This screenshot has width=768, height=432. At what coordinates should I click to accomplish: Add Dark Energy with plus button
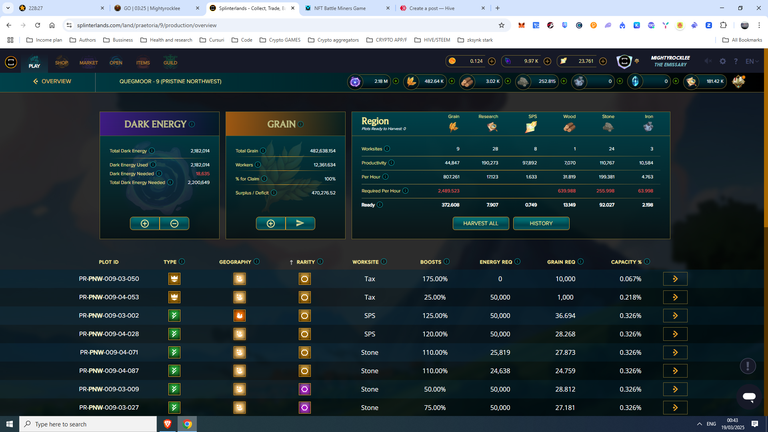[x=144, y=223]
